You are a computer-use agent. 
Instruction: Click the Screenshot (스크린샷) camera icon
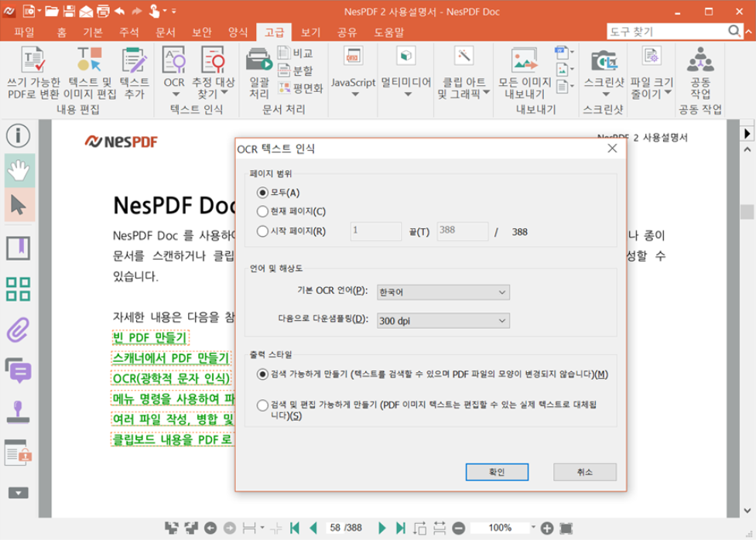604,61
